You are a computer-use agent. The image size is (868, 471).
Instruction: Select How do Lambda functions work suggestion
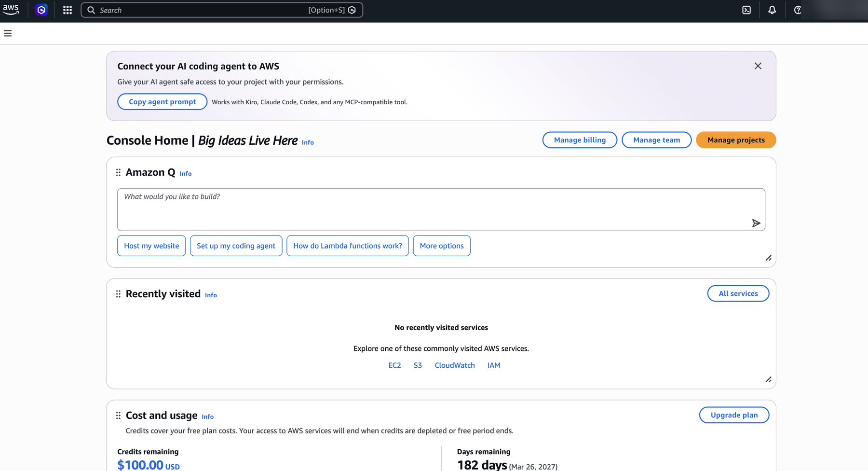pos(348,246)
